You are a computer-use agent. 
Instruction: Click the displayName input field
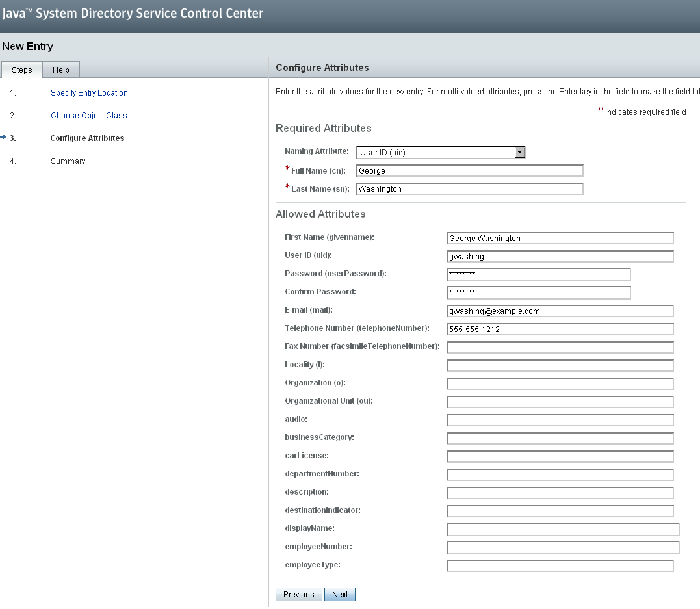click(x=563, y=530)
